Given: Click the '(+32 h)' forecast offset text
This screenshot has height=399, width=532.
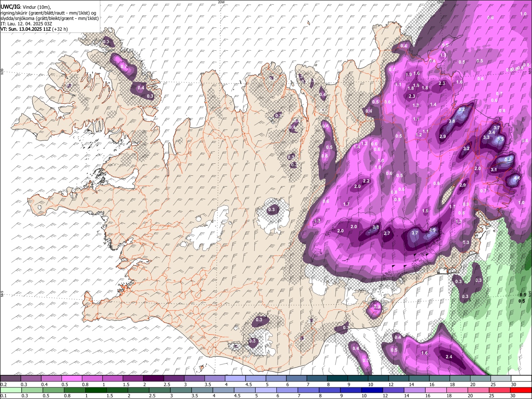Looking at the screenshot, I should (60, 29).
